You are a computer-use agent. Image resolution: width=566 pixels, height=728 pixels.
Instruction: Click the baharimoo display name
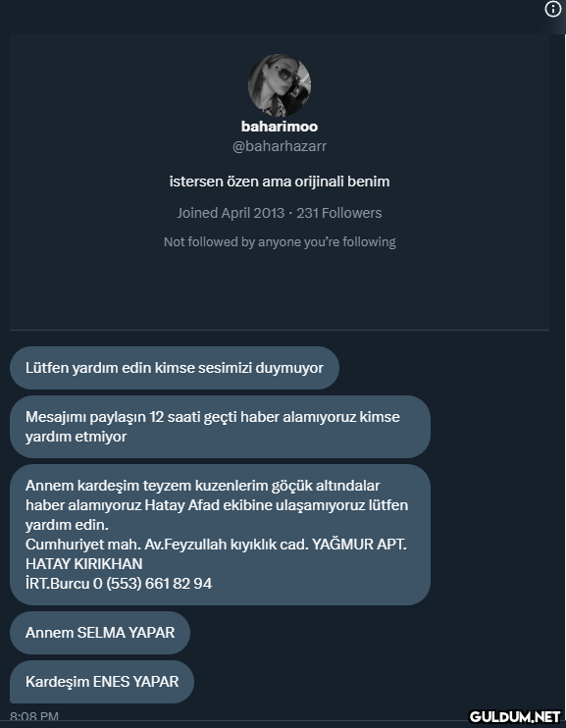click(x=280, y=127)
